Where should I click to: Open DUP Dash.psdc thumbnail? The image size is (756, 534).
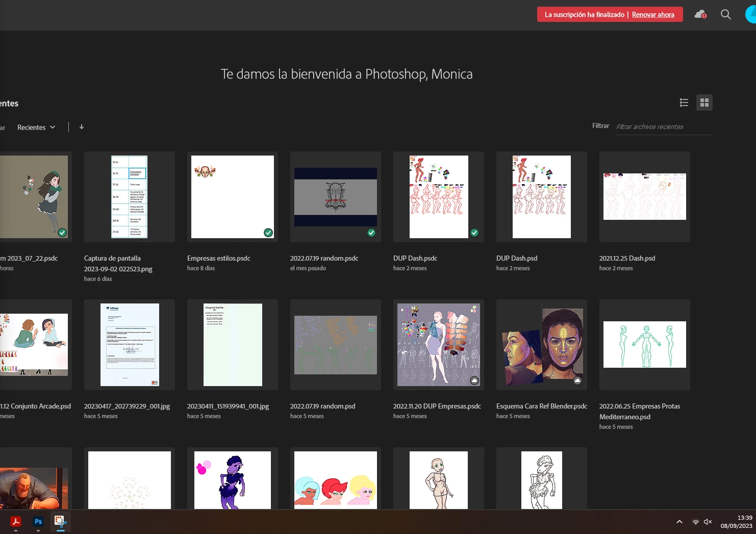[x=439, y=197]
